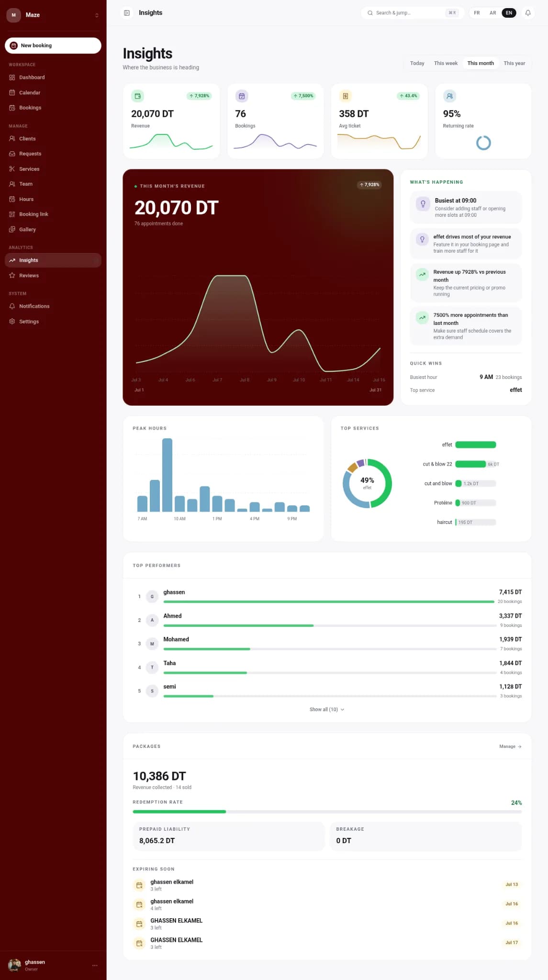Click the Revenue wallet card icon
This screenshot has height=980, width=548.
[137, 96]
